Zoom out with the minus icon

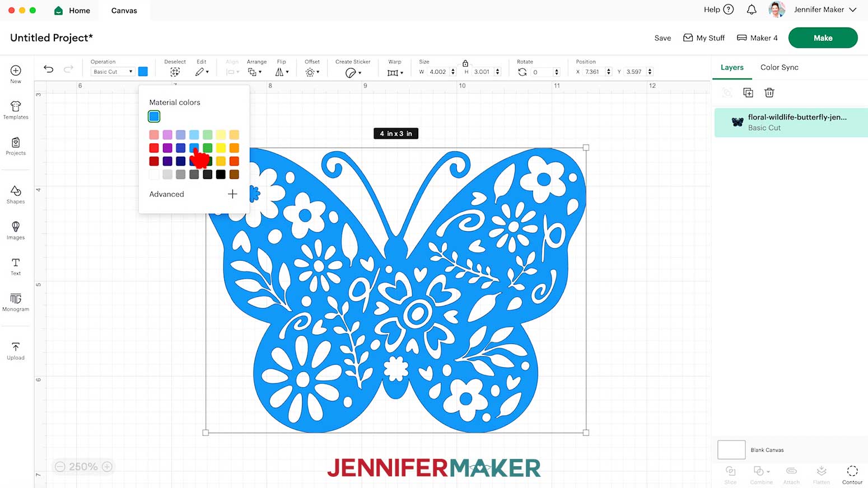[x=60, y=467]
